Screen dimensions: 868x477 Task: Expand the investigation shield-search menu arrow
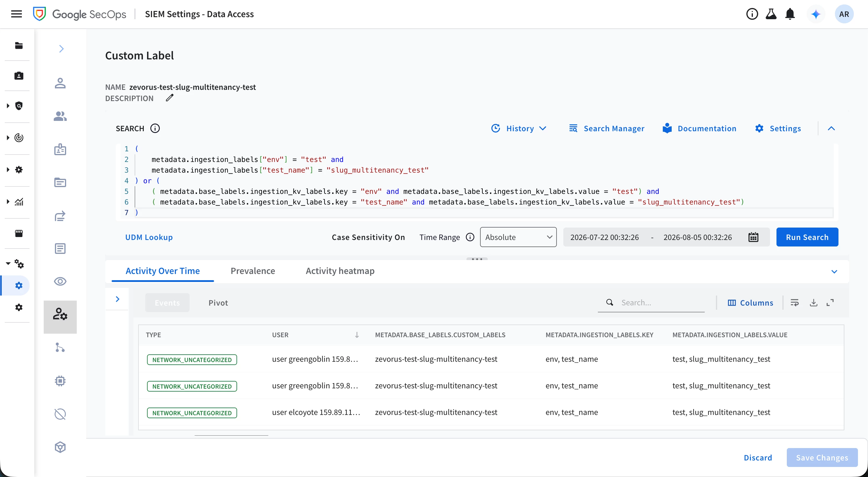click(8, 106)
